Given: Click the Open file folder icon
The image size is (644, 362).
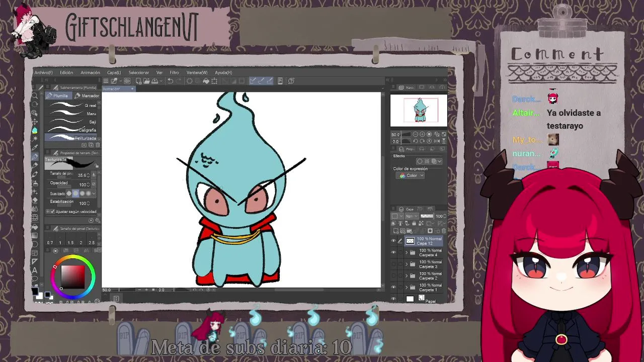Looking at the screenshot, I should click(146, 81).
